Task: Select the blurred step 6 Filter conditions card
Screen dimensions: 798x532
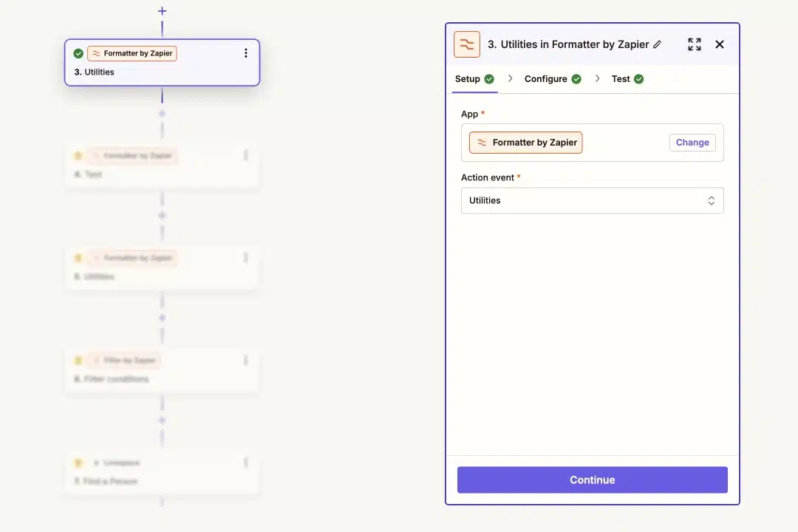Action: pyautogui.click(x=162, y=369)
